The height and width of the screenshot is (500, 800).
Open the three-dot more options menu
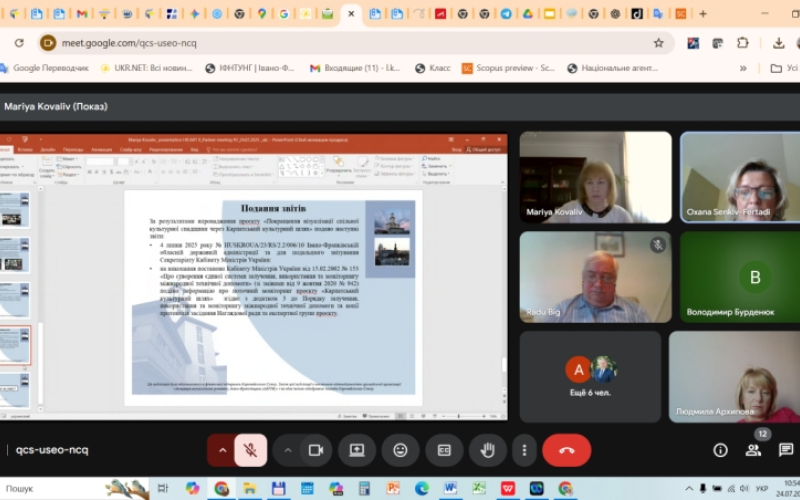[524, 450]
